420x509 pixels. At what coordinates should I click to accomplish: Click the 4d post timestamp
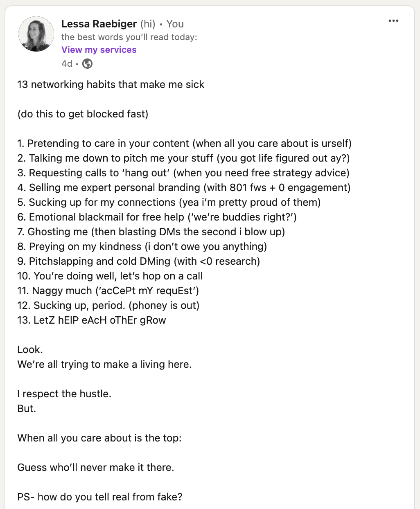click(x=67, y=63)
